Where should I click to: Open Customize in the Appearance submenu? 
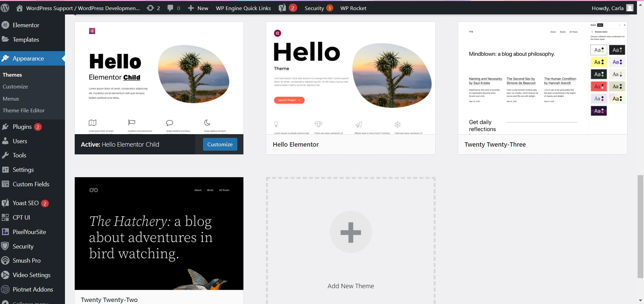coord(15,86)
